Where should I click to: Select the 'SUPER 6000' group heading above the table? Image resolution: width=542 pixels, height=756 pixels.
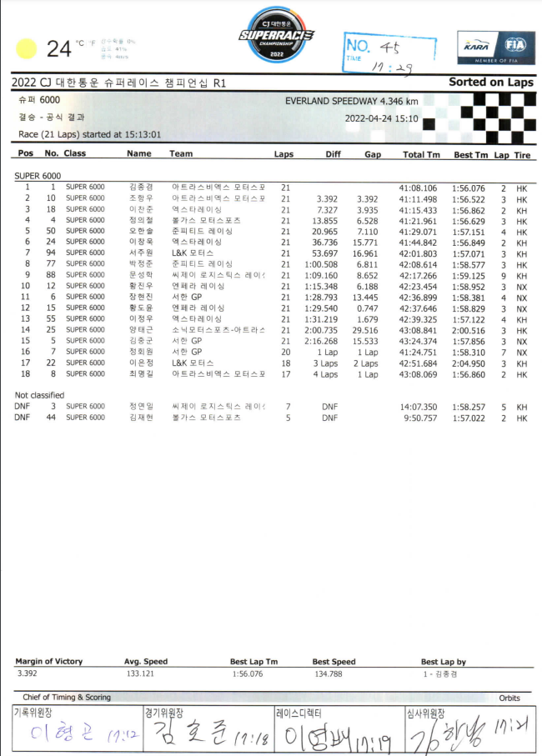click(38, 176)
